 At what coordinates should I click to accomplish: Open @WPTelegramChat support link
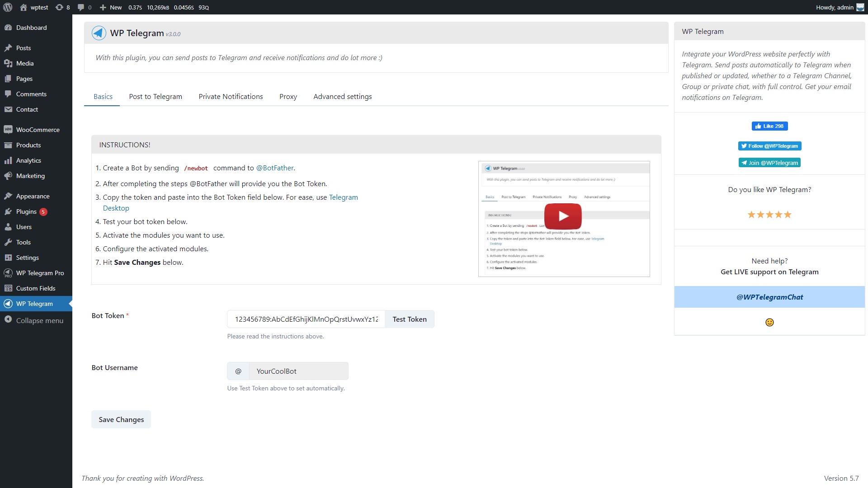pyautogui.click(x=769, y=297)
